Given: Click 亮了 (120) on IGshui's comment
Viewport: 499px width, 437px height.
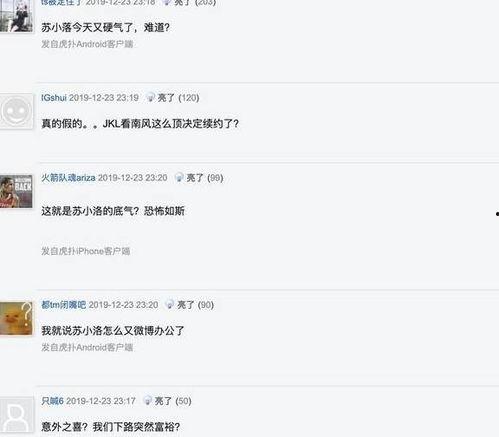Looking at the screenshot, I should pyautogui.click(x=178, y=98).
